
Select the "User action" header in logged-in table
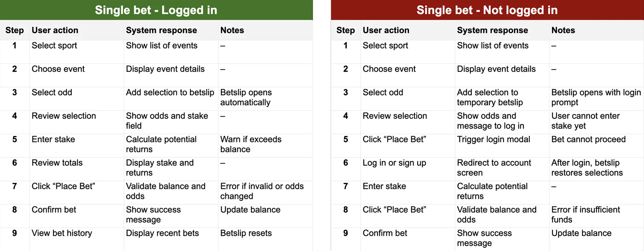pos(55,30)
